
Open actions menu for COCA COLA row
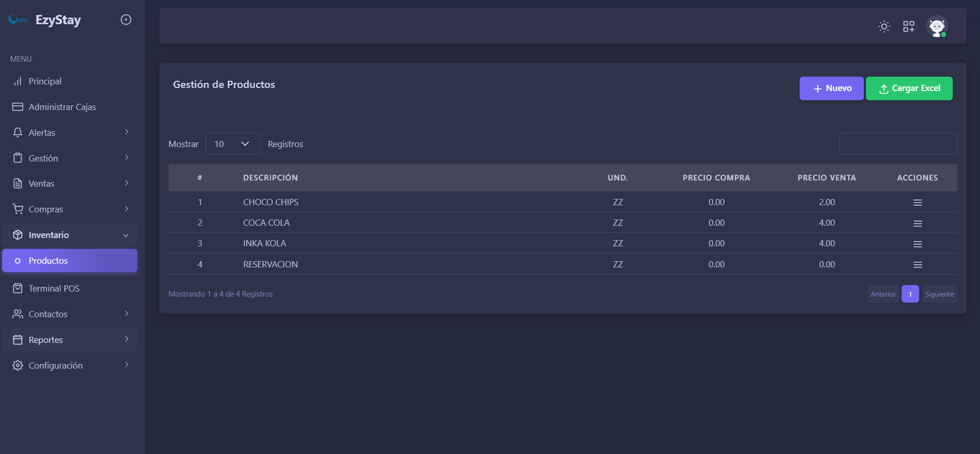click(918, 224)
